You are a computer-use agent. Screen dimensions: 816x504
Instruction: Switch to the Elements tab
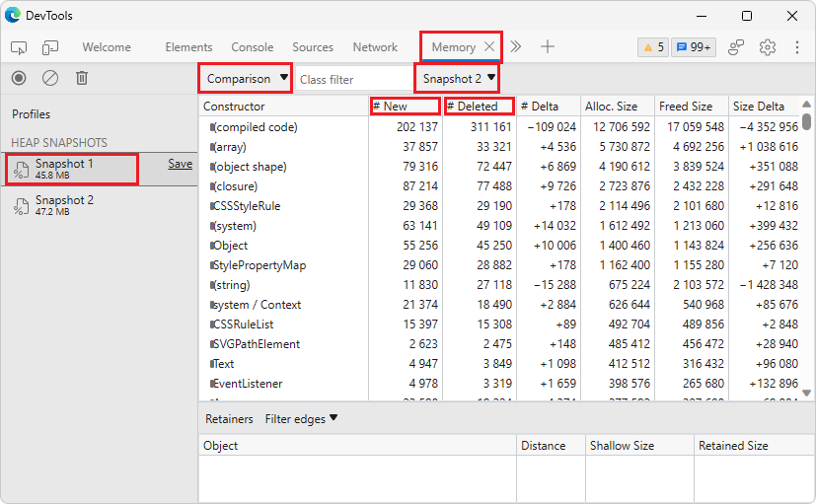coord(188,47)
